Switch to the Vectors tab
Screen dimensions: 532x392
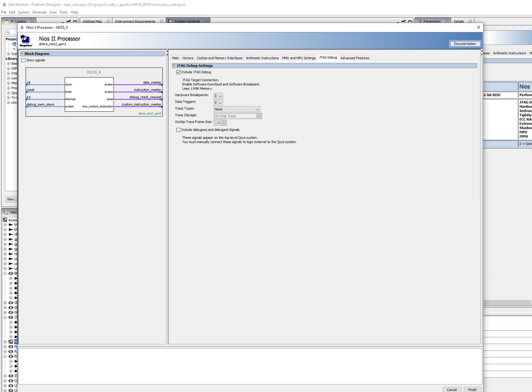[188, 58]
